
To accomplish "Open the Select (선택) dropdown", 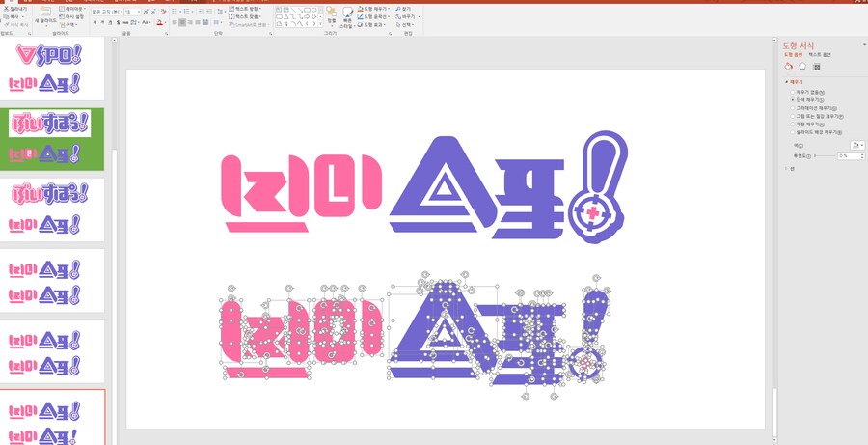I will pyautogui.click(x=405, y=25).
